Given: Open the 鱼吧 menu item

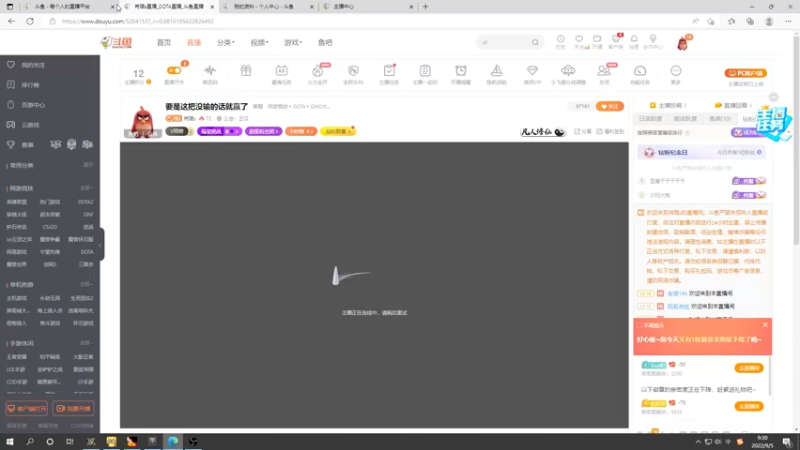Looking at the screenshot, I should [x=325, y=43].
